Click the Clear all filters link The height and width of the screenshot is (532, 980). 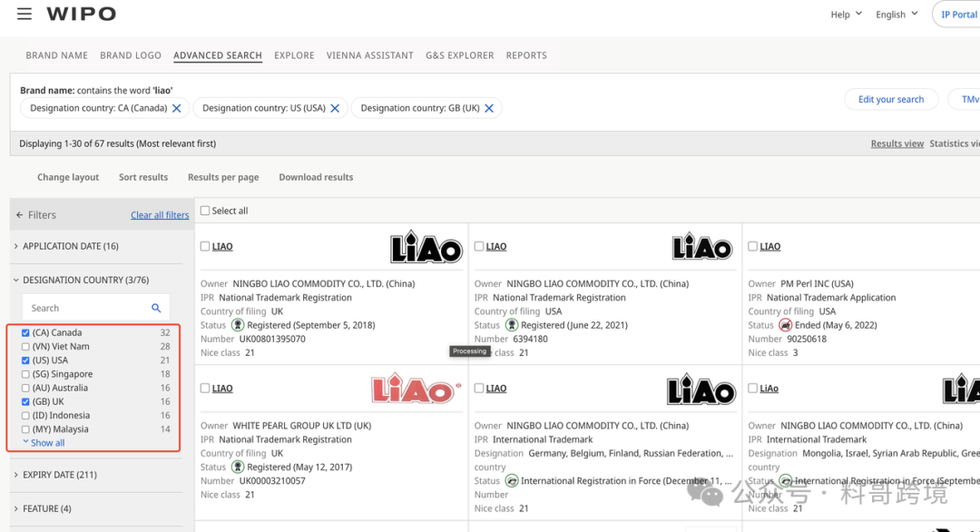(x=160, y=215)
